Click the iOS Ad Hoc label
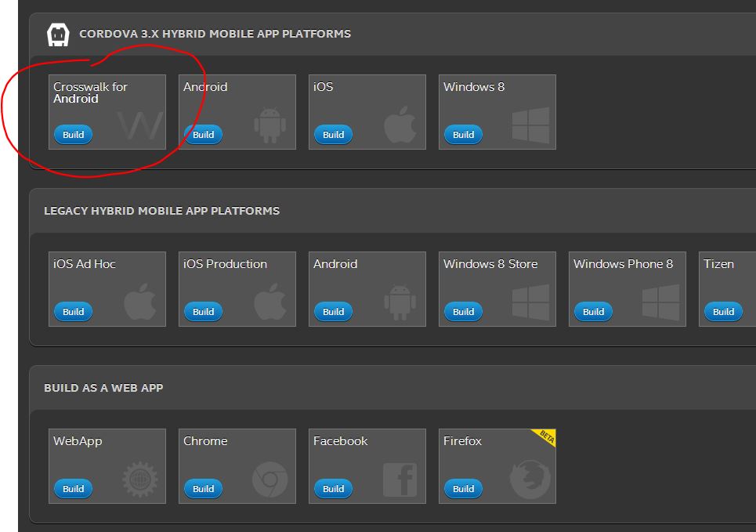756x532 pixels. click(85, 264)
